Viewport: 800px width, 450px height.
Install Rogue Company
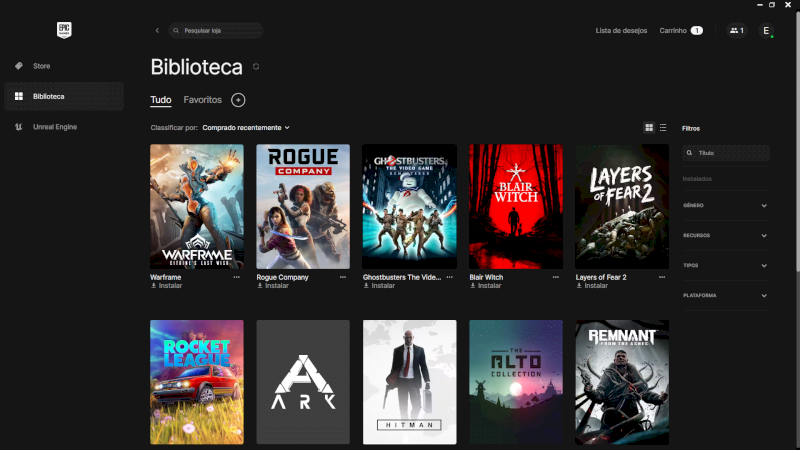click(x=273, y=286)
